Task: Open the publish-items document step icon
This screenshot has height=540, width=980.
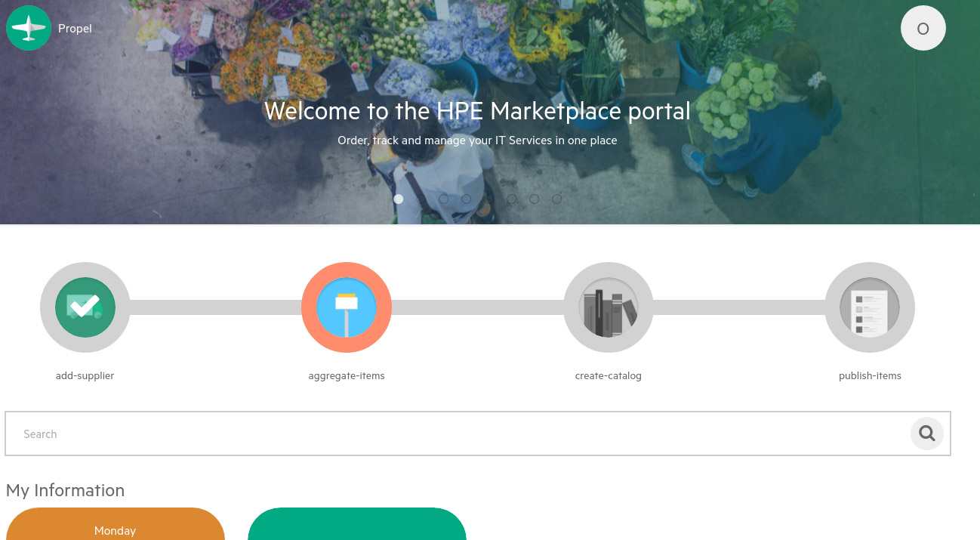Action: point(870,307)
